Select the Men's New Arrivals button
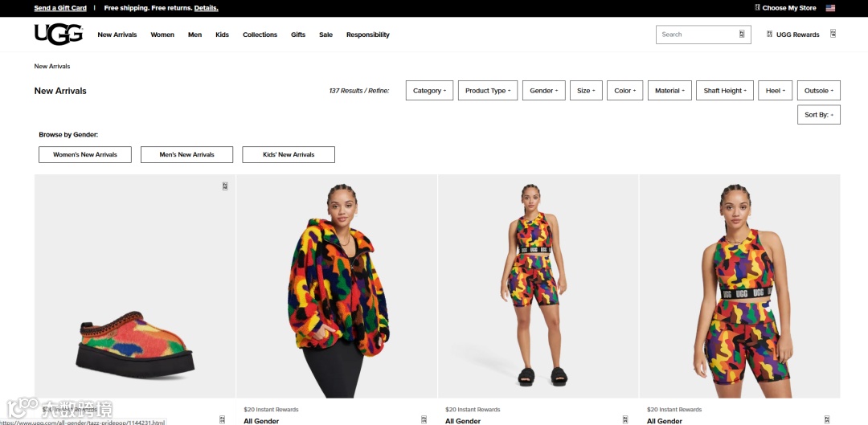 coord(186,154)
